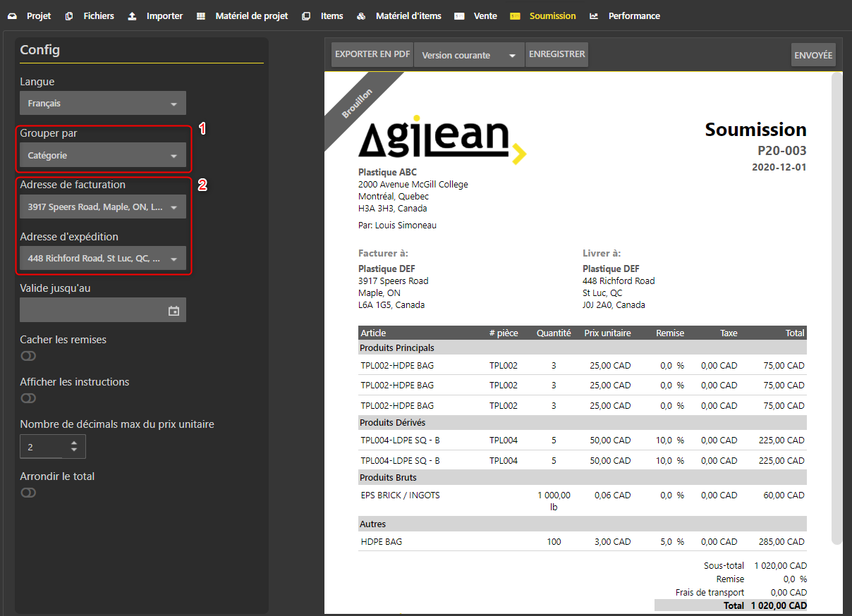Click the document preview vertical scrollbar
The height and width of the screenshot is (616, 852).
pos(836,307)
